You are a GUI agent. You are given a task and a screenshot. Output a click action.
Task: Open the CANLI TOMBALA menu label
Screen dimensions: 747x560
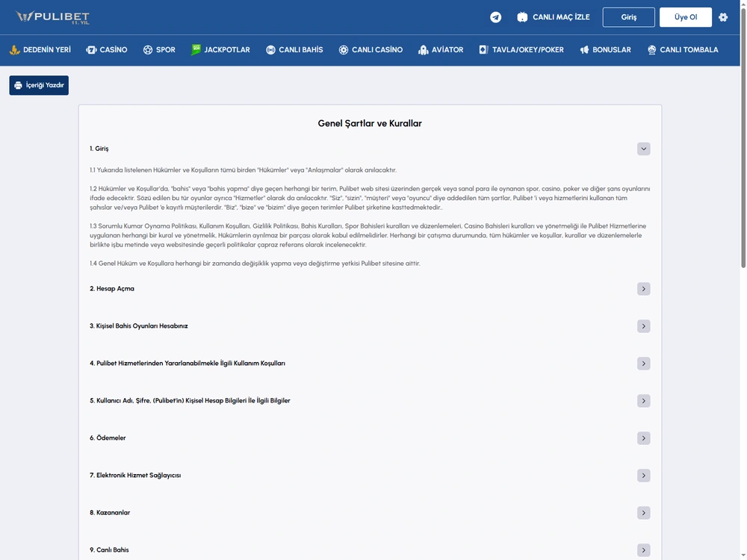(689, 49)
